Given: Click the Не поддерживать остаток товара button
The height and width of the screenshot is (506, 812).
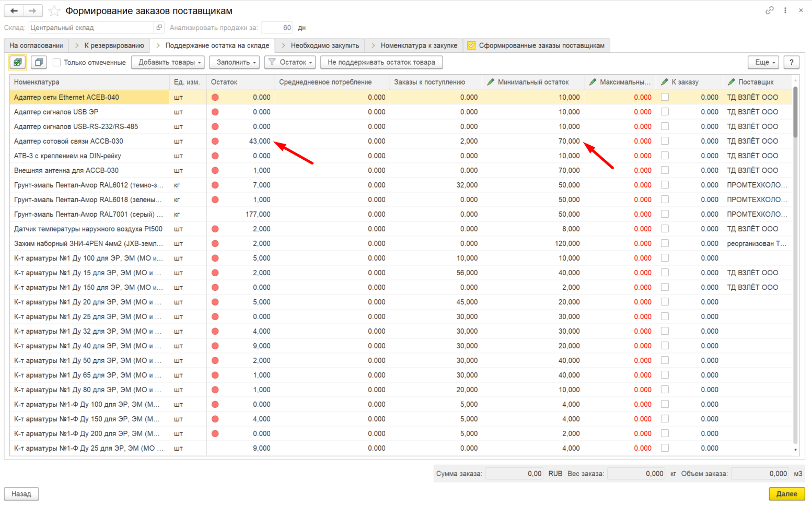Looking at the screenshot, I should pyautogui.click(x=381, y=62).
